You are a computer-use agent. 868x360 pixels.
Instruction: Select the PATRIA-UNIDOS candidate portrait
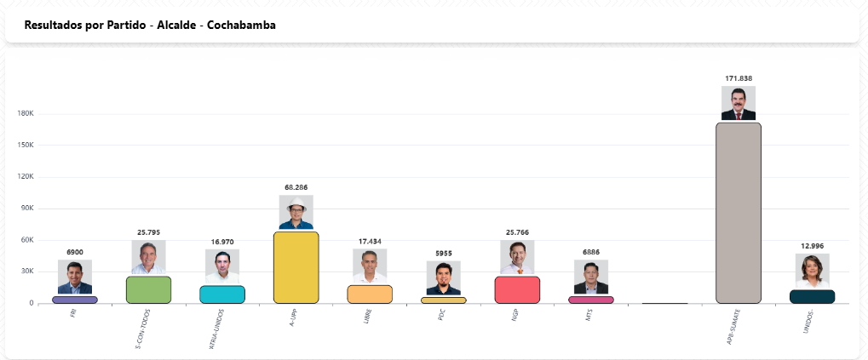(222, 266)
